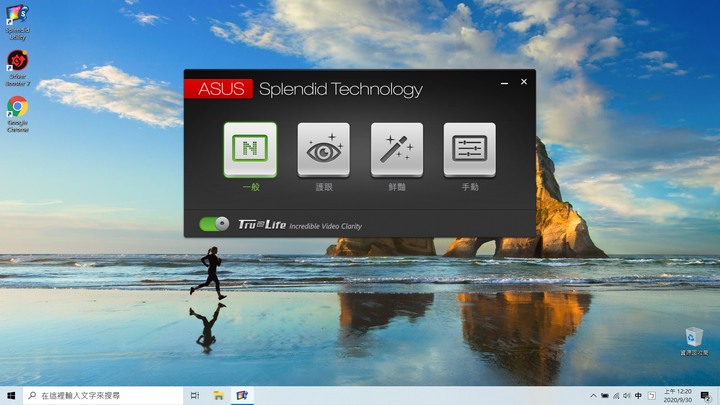Viewport: 720px width, 405px height.
Task: Open the notification Action Center icon
Action: [x=706, y=396]
